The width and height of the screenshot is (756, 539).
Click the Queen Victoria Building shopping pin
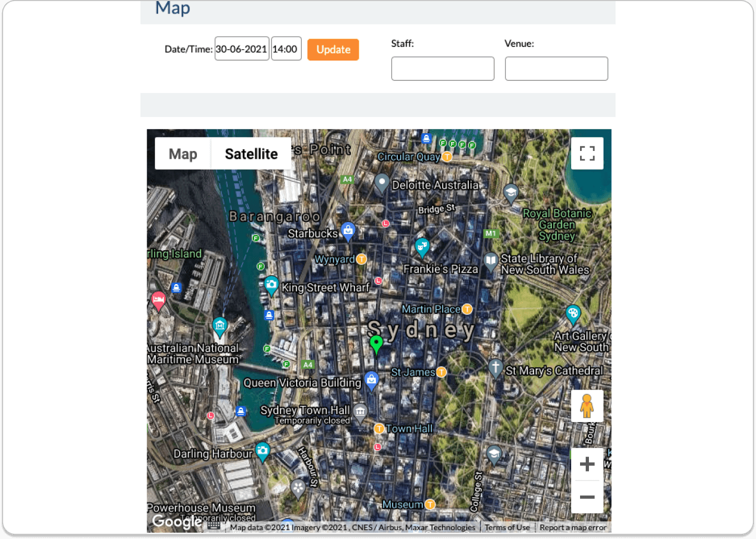(x=371, y=380)
